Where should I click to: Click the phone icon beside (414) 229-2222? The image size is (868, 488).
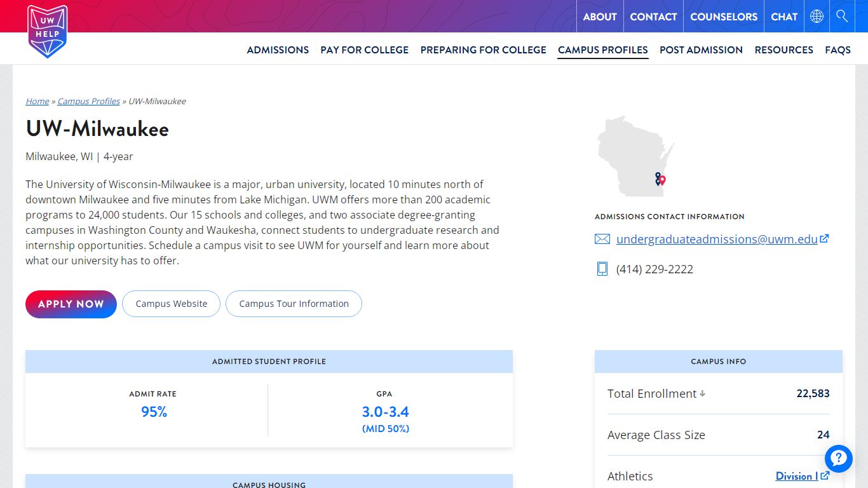coord(602,269)
